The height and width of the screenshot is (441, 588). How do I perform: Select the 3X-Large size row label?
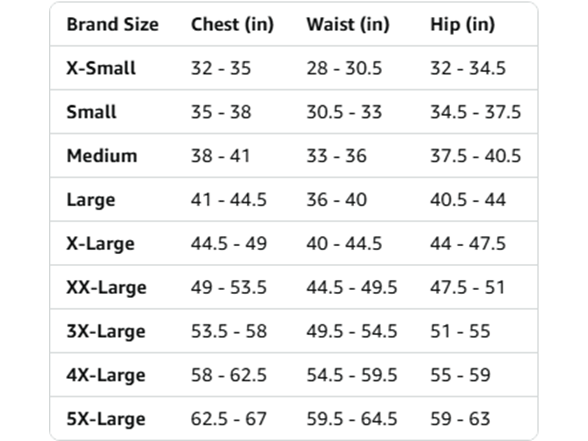click(106, 332)
